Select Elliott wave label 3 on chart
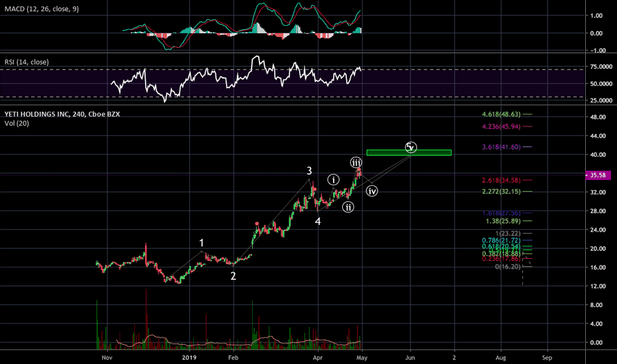617x364 pixels. point(309,171)
